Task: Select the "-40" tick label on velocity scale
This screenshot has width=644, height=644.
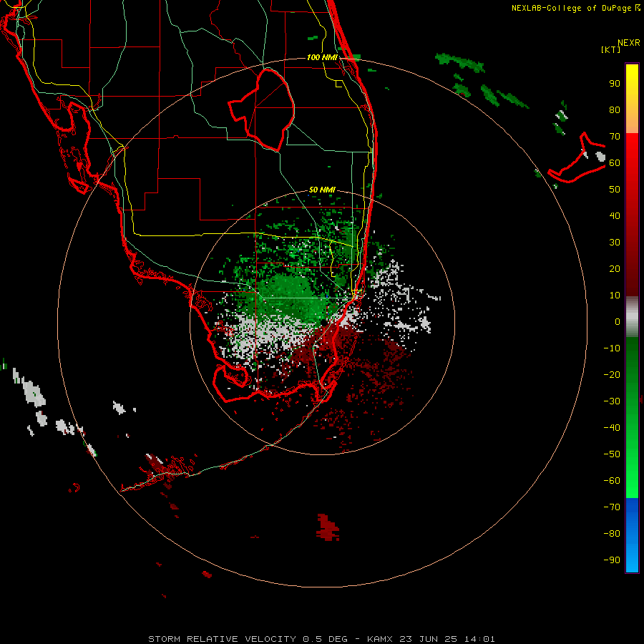Action: [x=612, y=428]
